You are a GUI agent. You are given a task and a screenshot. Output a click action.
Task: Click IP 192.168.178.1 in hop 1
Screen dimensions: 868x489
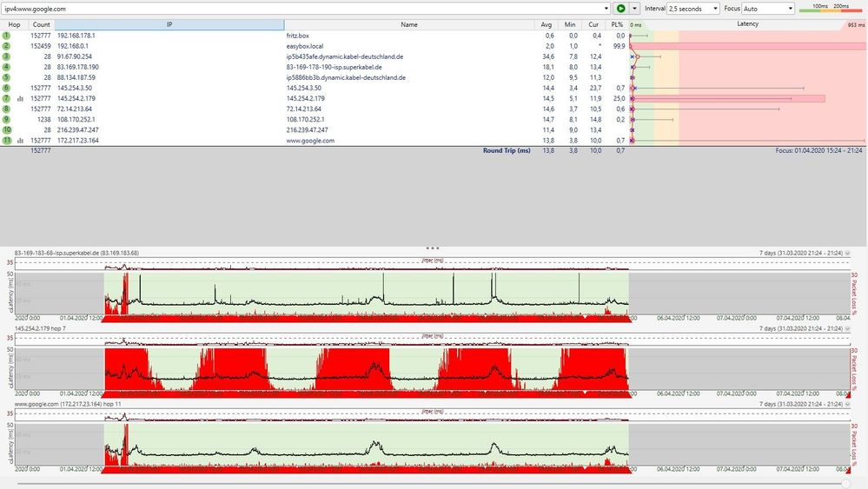pos(76,36)
